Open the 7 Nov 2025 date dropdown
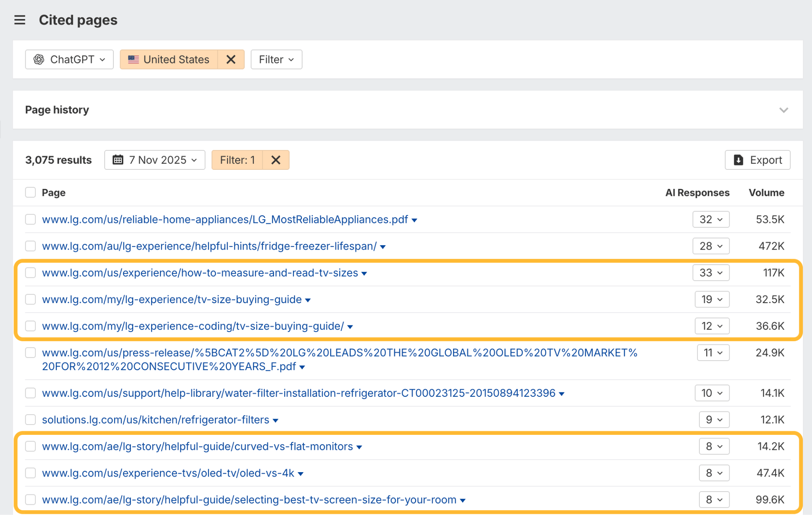The image size is (812, 515). click(x=155, y=160)
